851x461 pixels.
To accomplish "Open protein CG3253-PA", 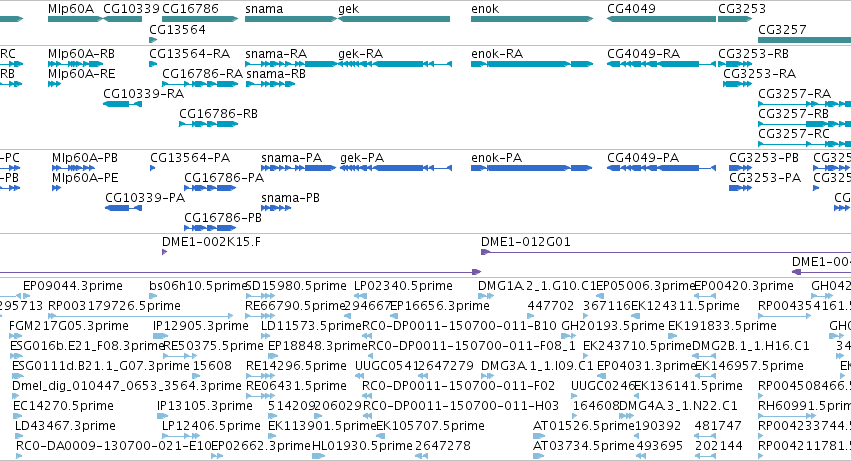I will (x=765, y=178).
